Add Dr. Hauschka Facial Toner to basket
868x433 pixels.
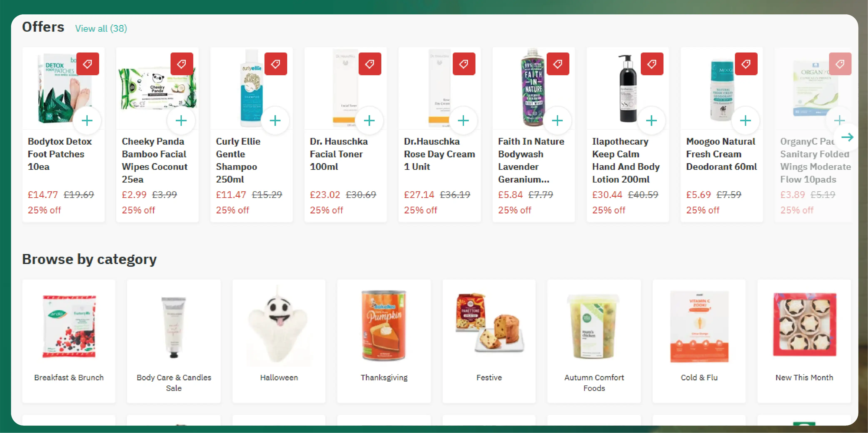coord(369,120)
